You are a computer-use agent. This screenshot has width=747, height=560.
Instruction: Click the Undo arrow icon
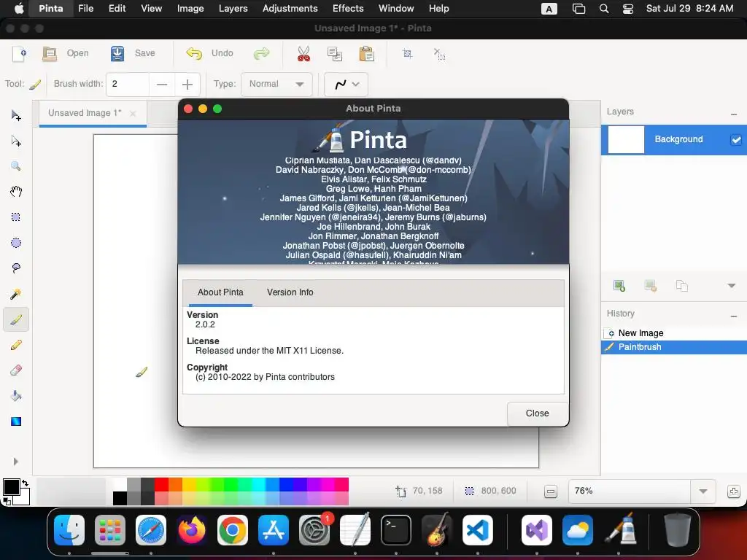pos(194,53)
